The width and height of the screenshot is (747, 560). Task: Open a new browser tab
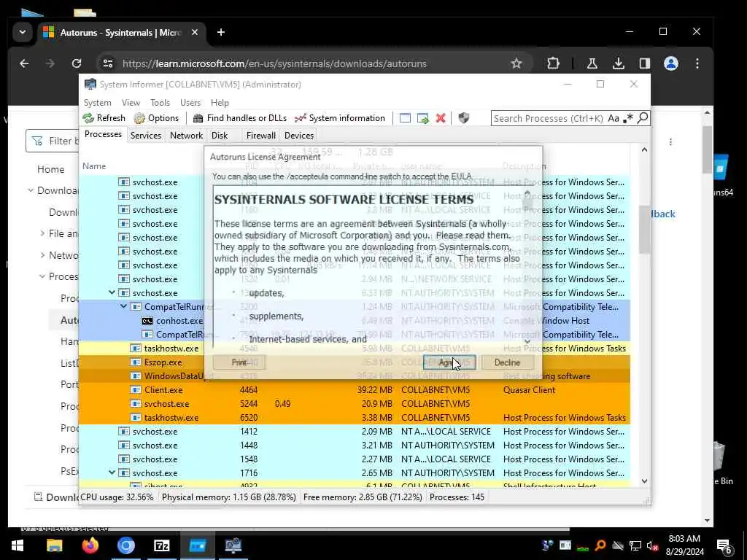(220, 32)
